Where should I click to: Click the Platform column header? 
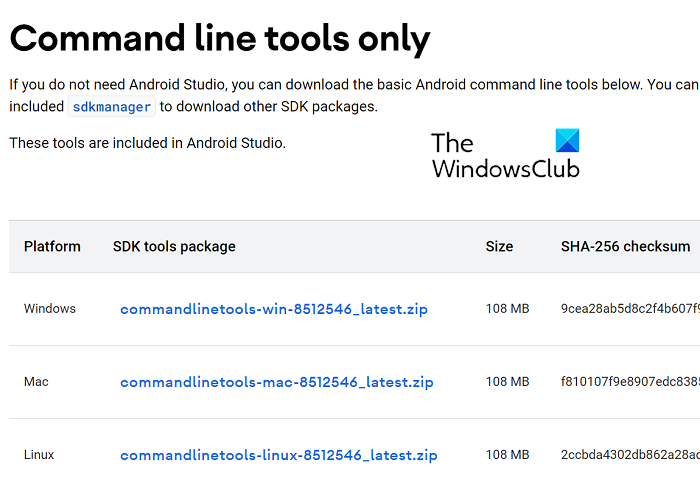point(52,246)
